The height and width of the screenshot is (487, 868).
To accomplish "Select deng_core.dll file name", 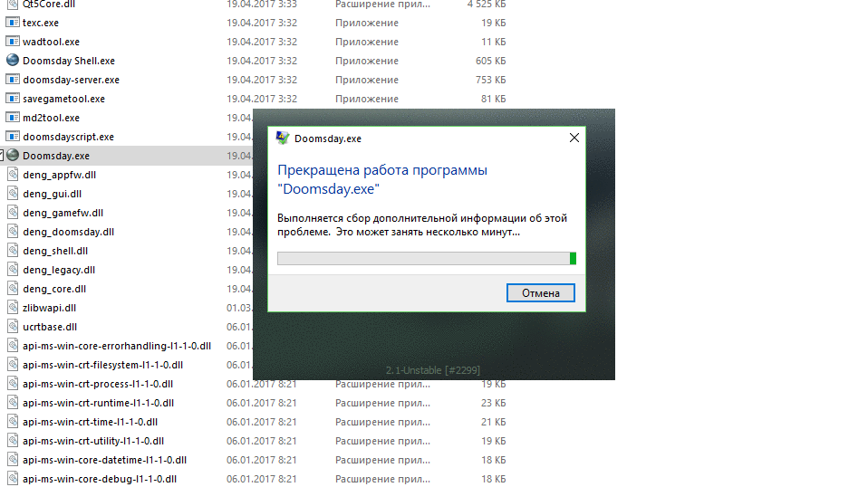I will [54, 289].
